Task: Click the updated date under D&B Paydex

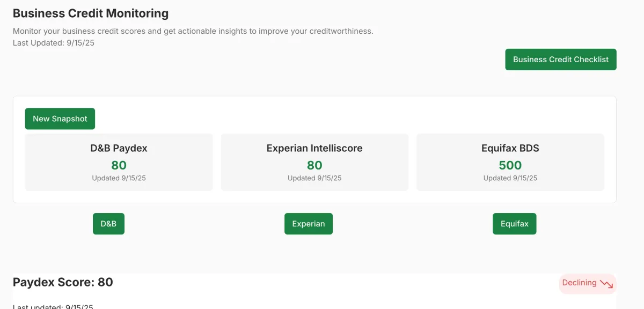Action: click(x=119, y=178)
